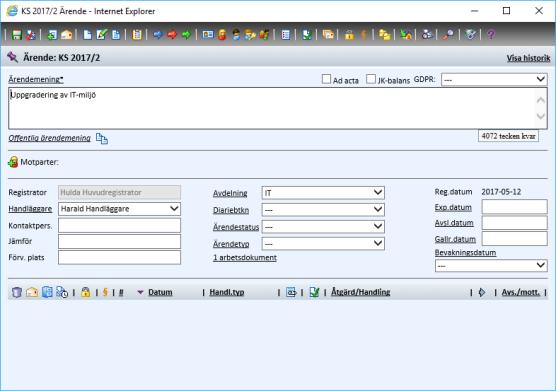Click the Visa historik link
The image size is (556, 391).
click(528, 58)
